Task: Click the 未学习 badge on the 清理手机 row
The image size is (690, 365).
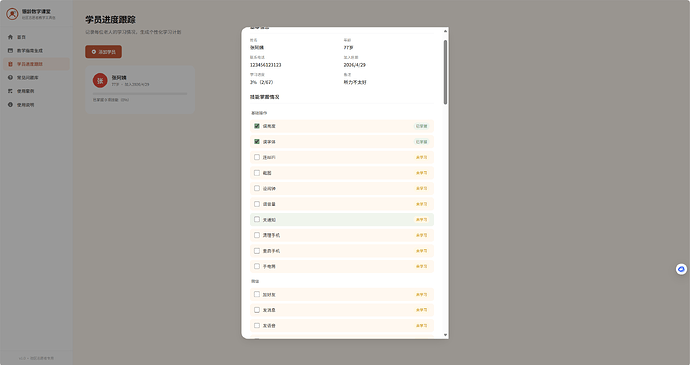Action: [422, 235]
